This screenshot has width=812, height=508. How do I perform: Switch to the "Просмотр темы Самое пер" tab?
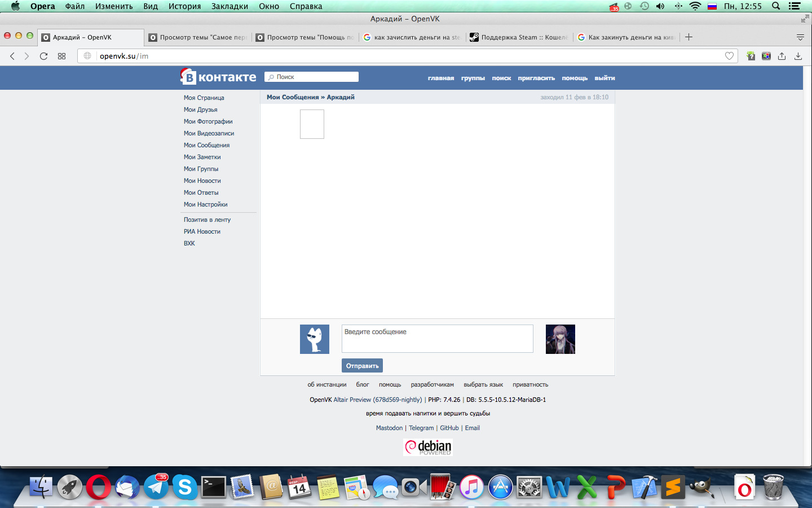[x=197, y=37]
